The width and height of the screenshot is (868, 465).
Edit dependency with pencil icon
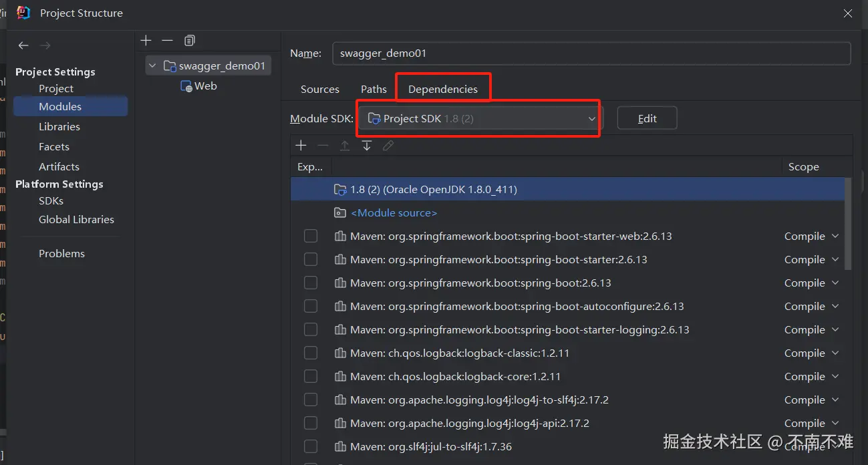388,146
